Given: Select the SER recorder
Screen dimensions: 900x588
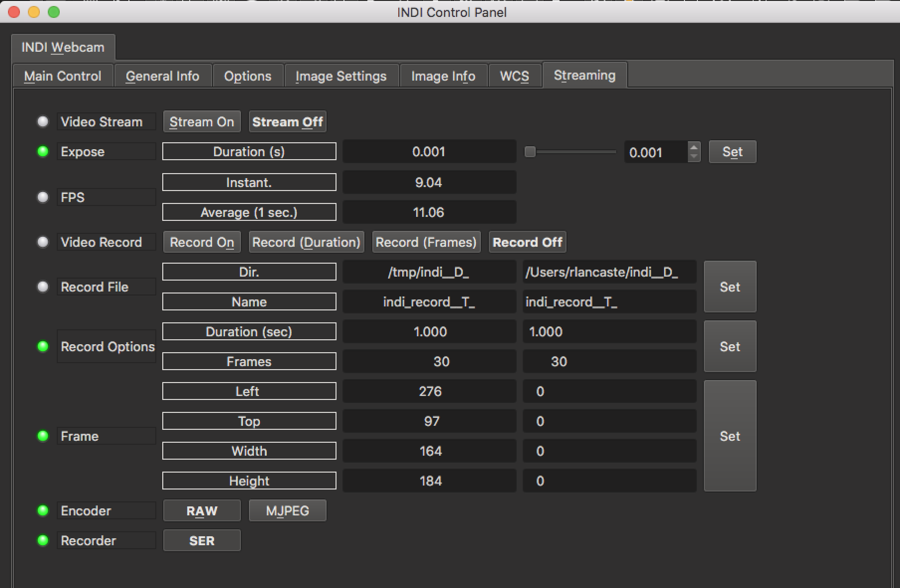Looking at the screenshot, I should point(202,541).
